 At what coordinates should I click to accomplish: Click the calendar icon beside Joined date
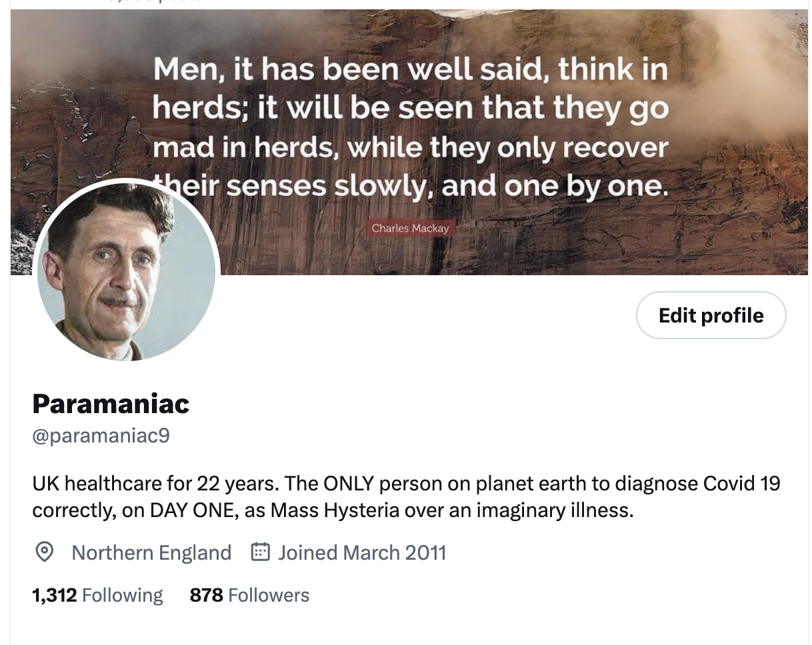(259, 552)
